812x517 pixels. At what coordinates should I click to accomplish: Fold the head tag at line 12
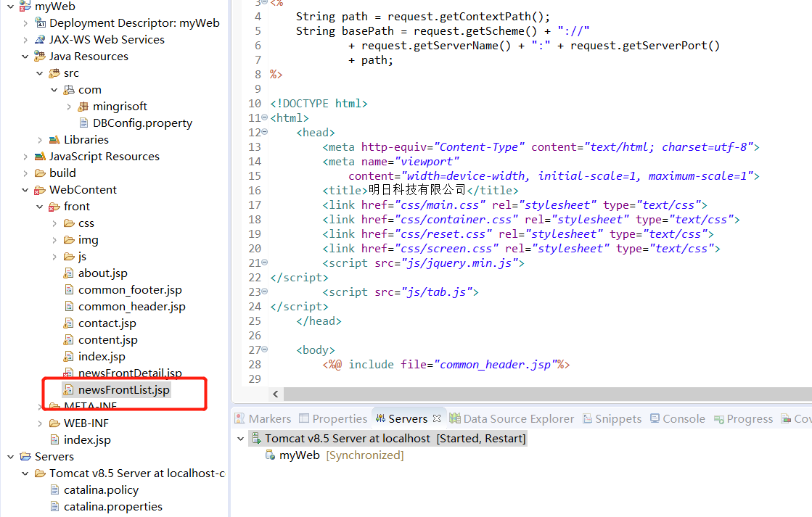265,132
